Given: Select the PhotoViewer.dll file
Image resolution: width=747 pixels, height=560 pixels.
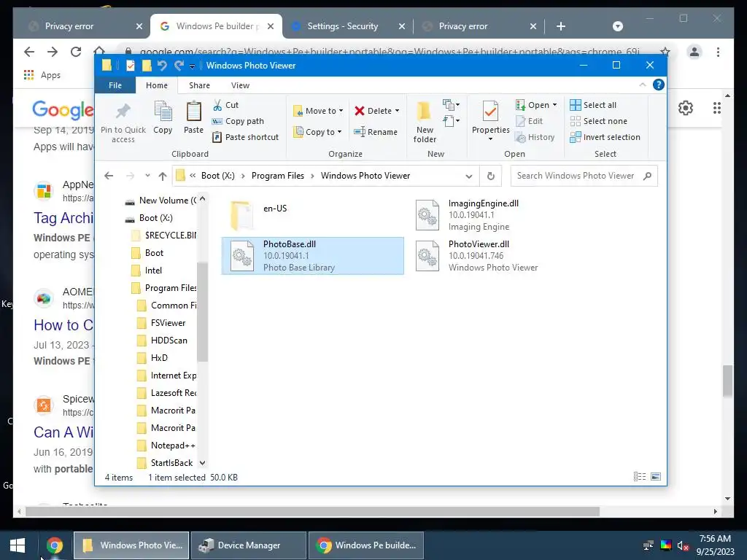Looking at the screenshot, I should pos(498,256).
